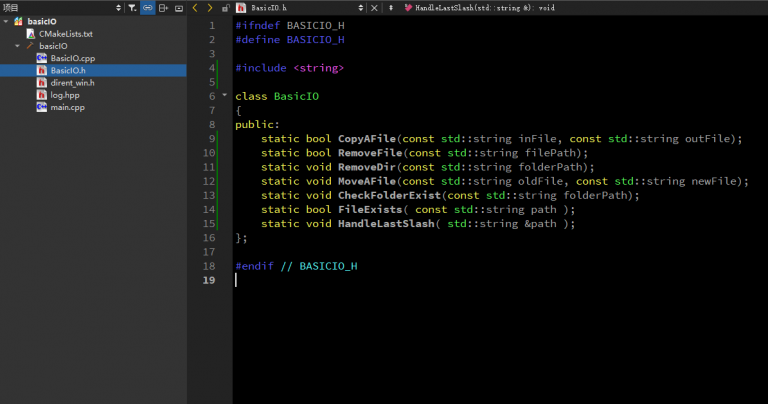
Task: Click the <string> include text
Action: tap(319, 68)
